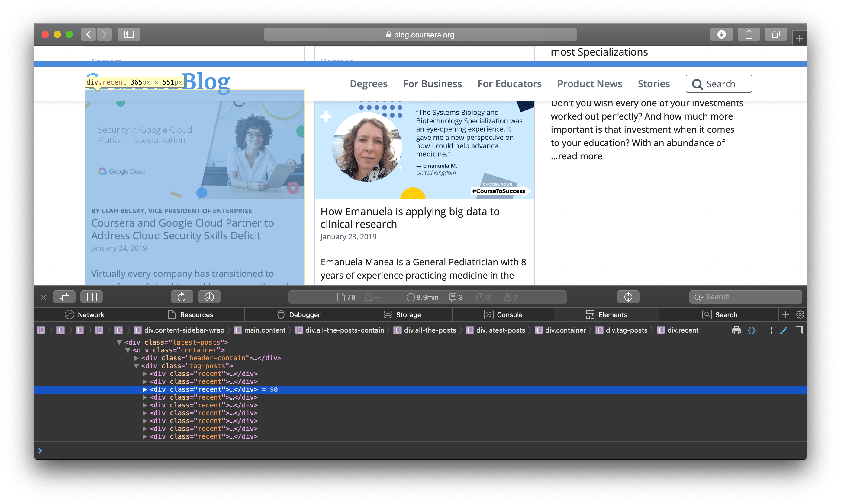841x504 pixels.
Task: Click the print styles printer icon
Action: [736, 330]
